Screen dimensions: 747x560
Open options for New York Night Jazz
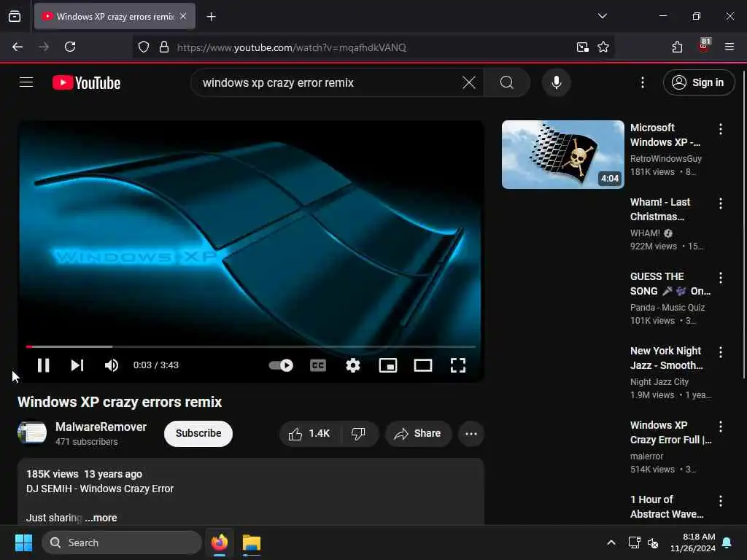(x=720, y=352)
